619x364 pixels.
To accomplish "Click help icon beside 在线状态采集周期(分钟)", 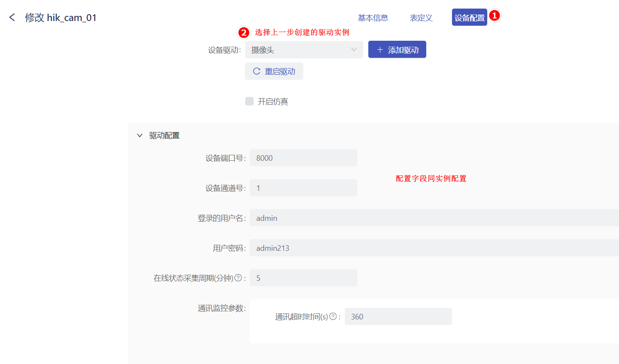I will click(238, 278).
